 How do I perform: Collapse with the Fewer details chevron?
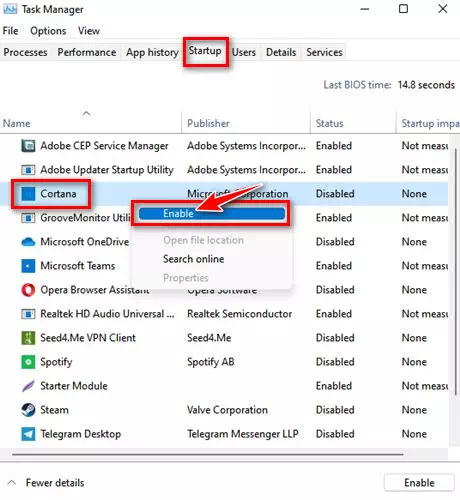click(x=12, y=482)
